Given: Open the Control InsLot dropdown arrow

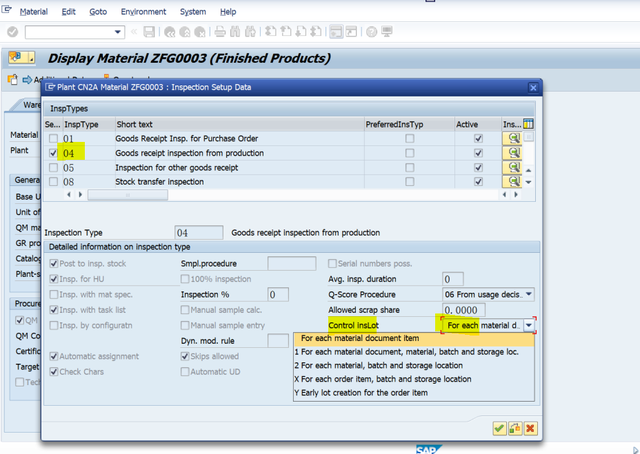Looking at the screenshot, I should point(529,325).
